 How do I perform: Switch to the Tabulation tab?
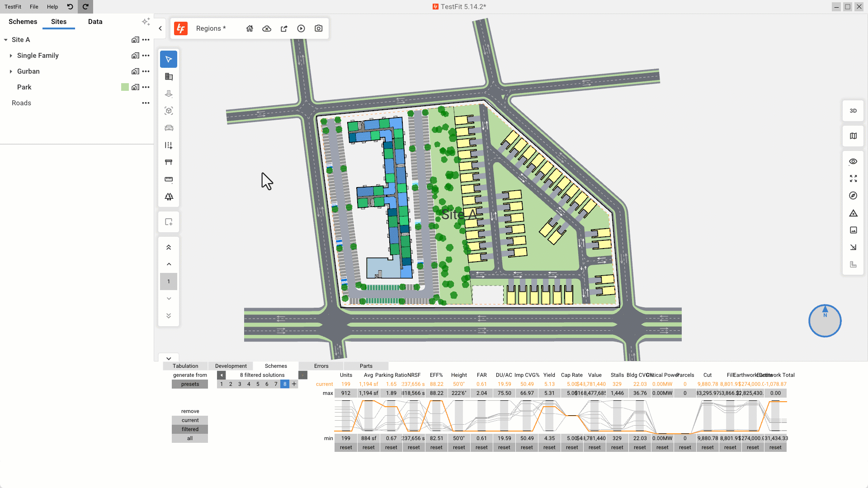pyautogui.click(x=185, y=366)
